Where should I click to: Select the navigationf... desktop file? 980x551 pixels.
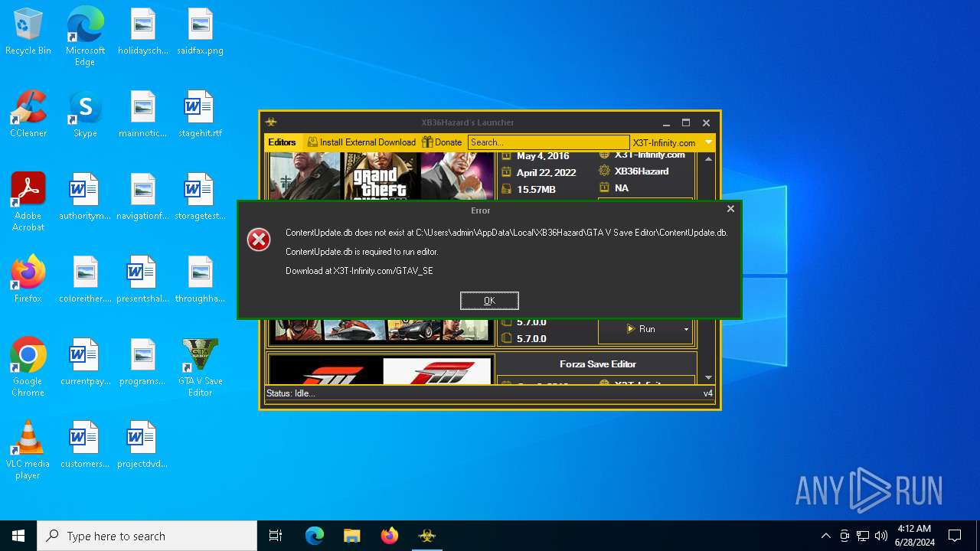[143, 197]
